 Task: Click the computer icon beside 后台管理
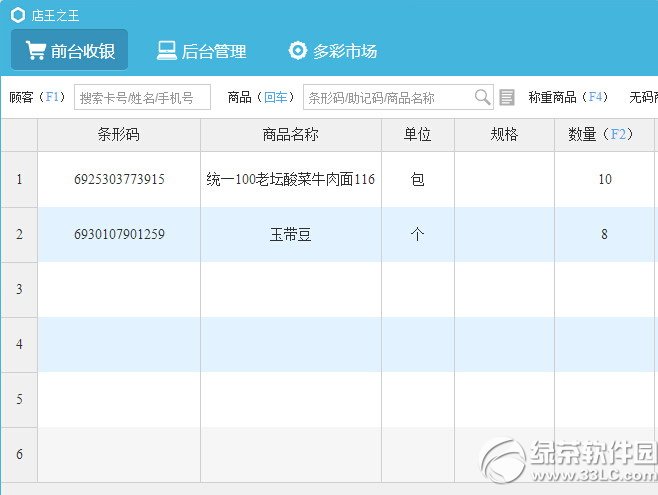pyautogui.click(x=166, y=51)
